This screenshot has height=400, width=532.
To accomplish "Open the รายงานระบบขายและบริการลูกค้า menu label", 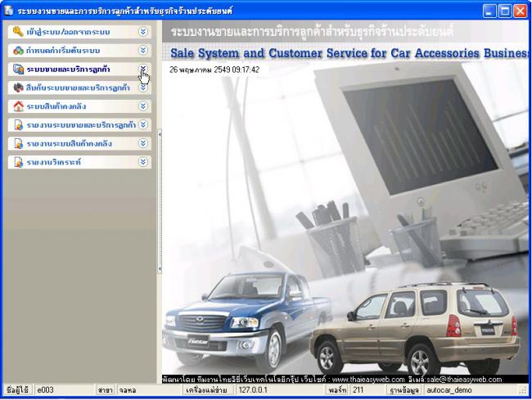I will pos(81,125).
